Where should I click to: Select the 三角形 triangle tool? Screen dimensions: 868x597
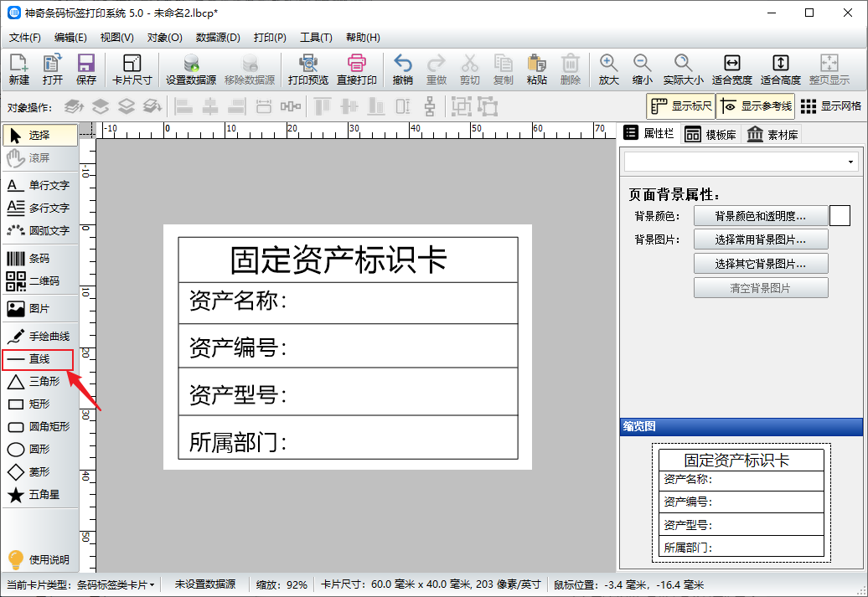coord(39,381)
